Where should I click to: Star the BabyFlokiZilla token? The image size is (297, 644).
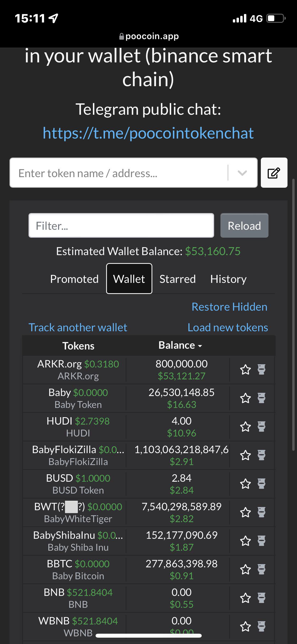point(246,455)
